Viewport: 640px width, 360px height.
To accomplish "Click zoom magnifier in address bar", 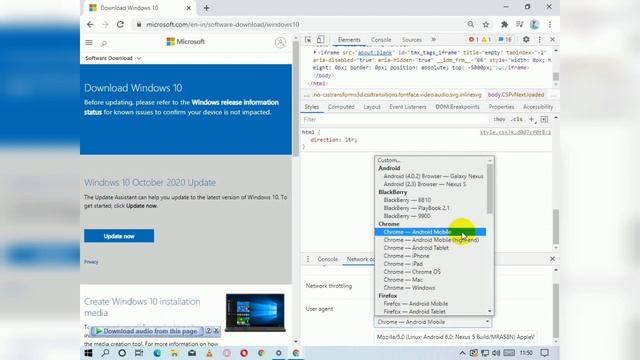I will pyautogui.click(x=471, y=24).
